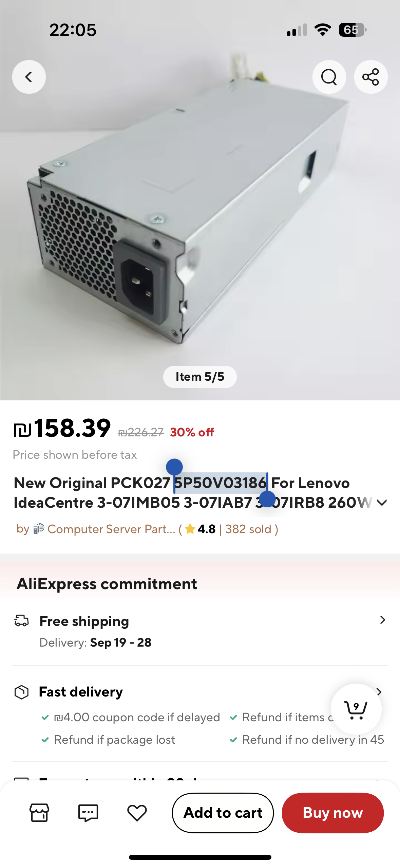Tap the left text selection handle

pyautogui.click(x=174, y=467)
